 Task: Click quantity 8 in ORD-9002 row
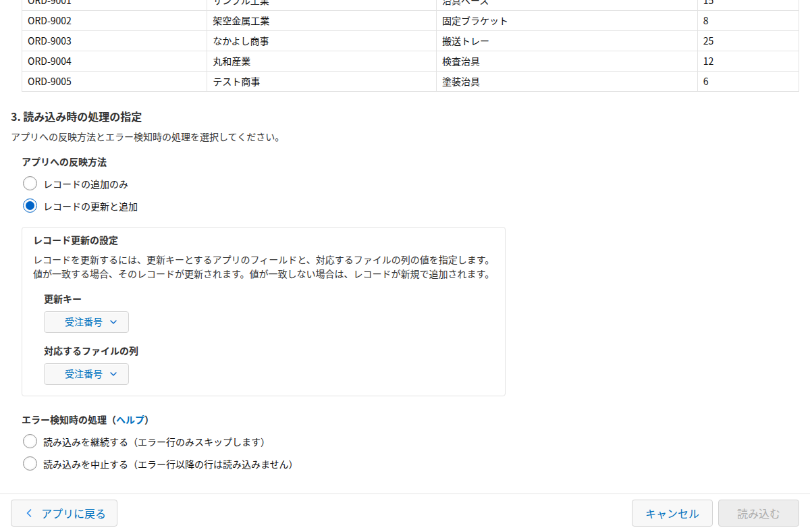749,21
